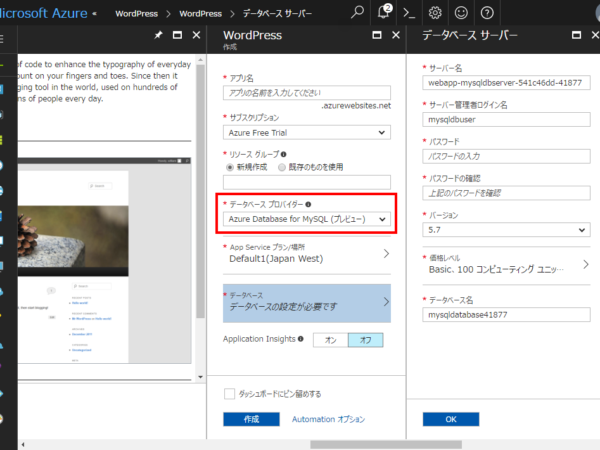Click scroll up arrow in left blade

tap(201, 60)
